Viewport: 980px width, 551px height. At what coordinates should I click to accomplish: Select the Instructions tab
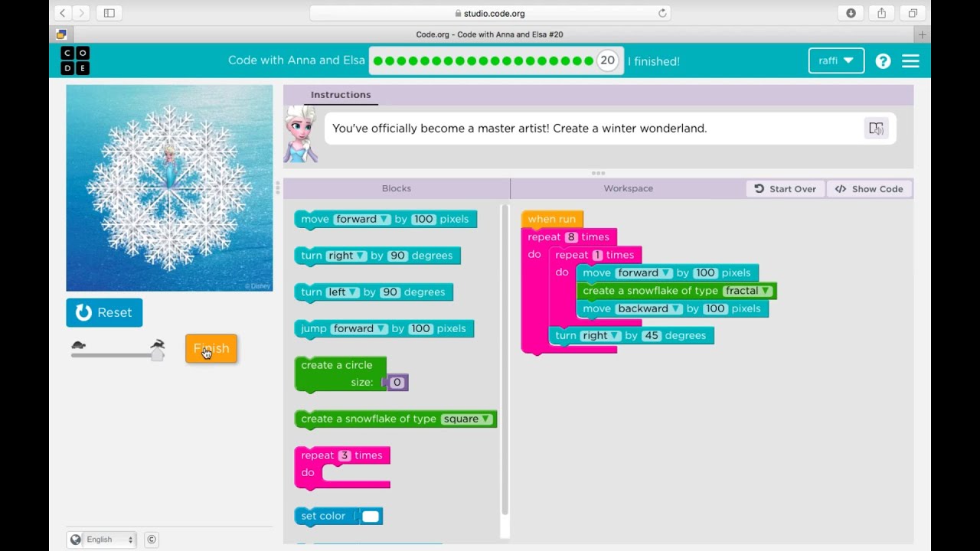(x=341, y=95)
